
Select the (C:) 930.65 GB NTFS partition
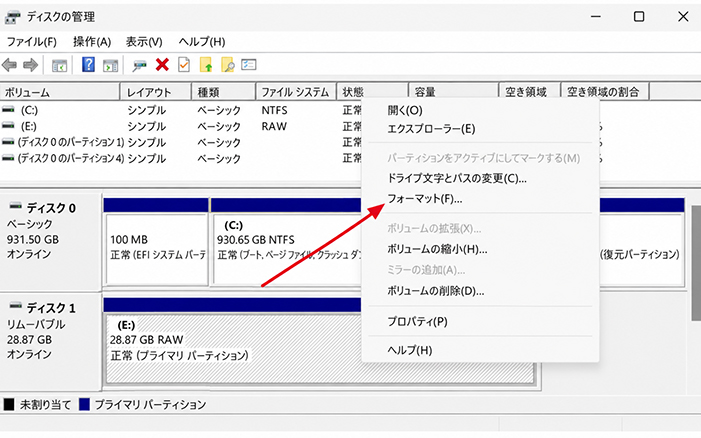coord(286,248)
